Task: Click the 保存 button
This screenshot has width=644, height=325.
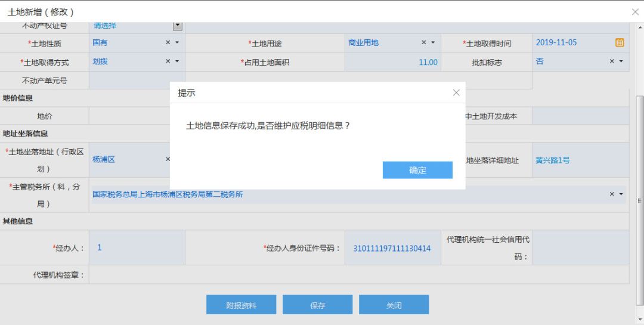Action: tap(317, 305)
